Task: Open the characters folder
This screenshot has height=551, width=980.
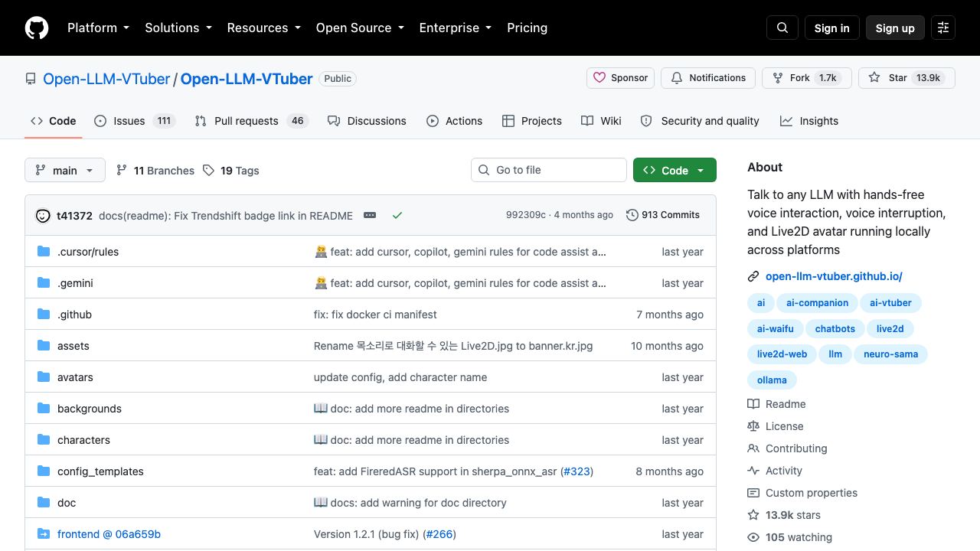Action: coord(83,440)
